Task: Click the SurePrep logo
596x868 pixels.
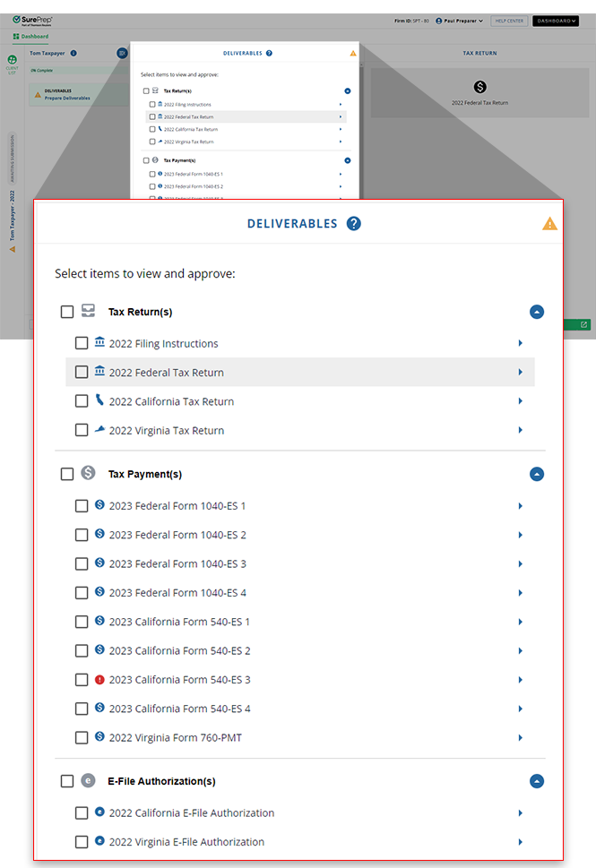Action: tap(32, 20)
